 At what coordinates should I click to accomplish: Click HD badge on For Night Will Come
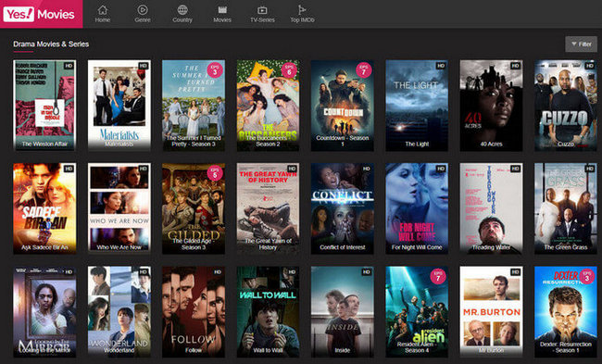[x=441, y=169]
